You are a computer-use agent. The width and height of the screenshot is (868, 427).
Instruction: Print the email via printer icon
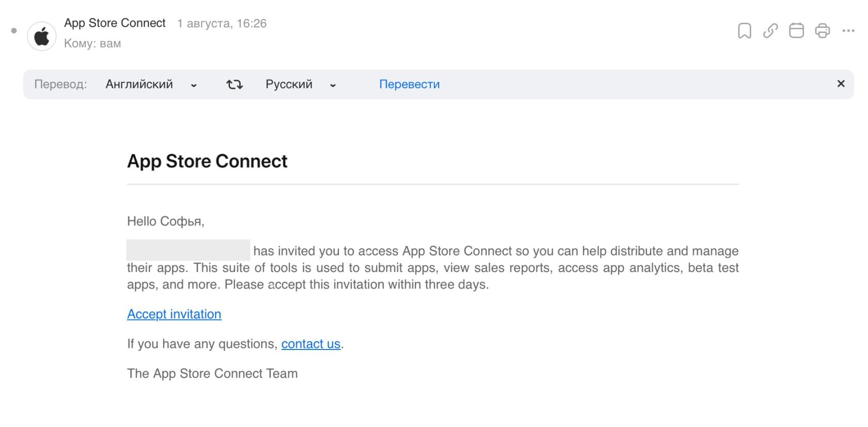pos(822,31)
